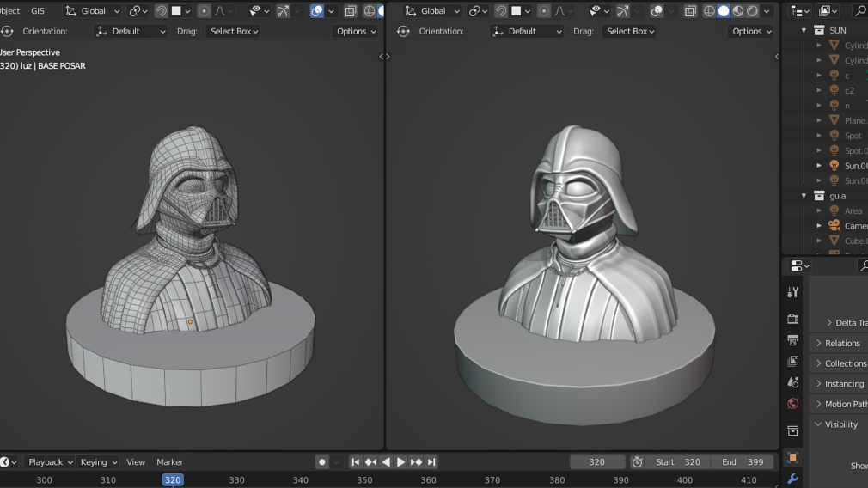Viewport: 868px width, 488px height.
Task: Open the Global transform orientation dropdown, left viewport
Action: (94, 11)
